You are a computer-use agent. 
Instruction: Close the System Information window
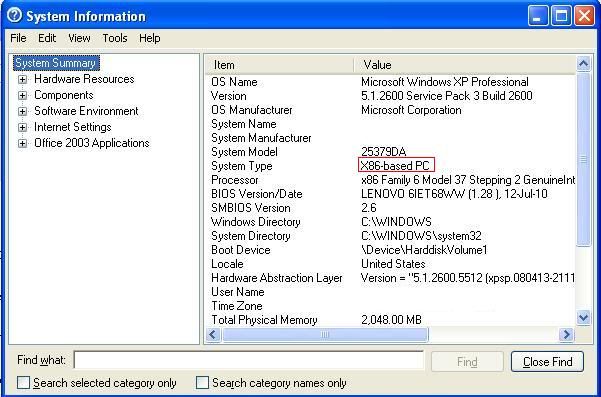(585, 16)
